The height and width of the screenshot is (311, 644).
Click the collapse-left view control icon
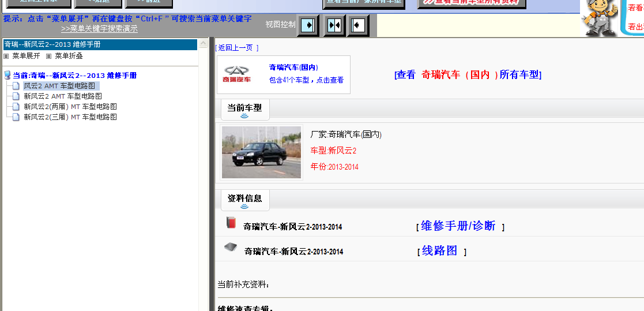point(359,25)
